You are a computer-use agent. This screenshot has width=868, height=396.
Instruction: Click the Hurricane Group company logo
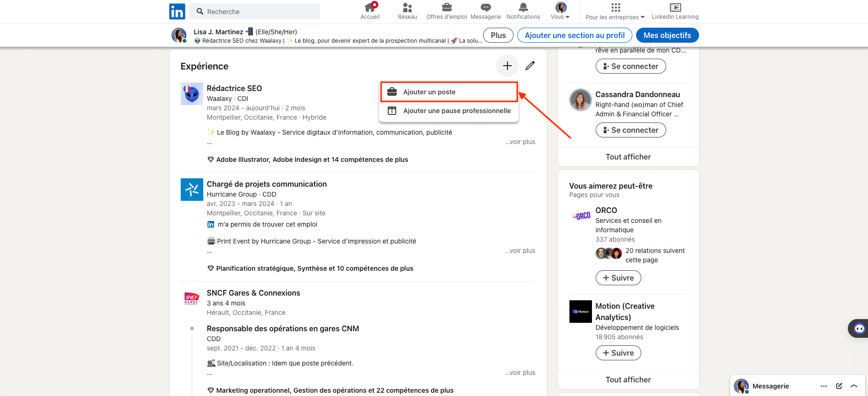192,190
